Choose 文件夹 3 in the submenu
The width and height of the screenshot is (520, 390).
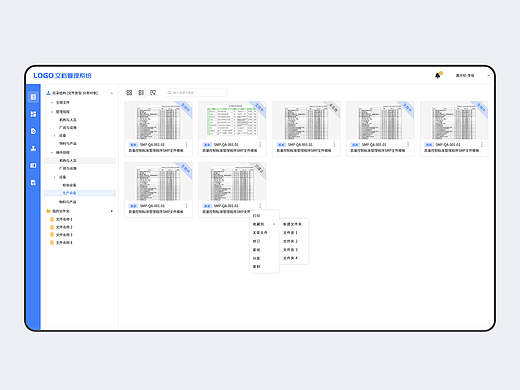290,250
